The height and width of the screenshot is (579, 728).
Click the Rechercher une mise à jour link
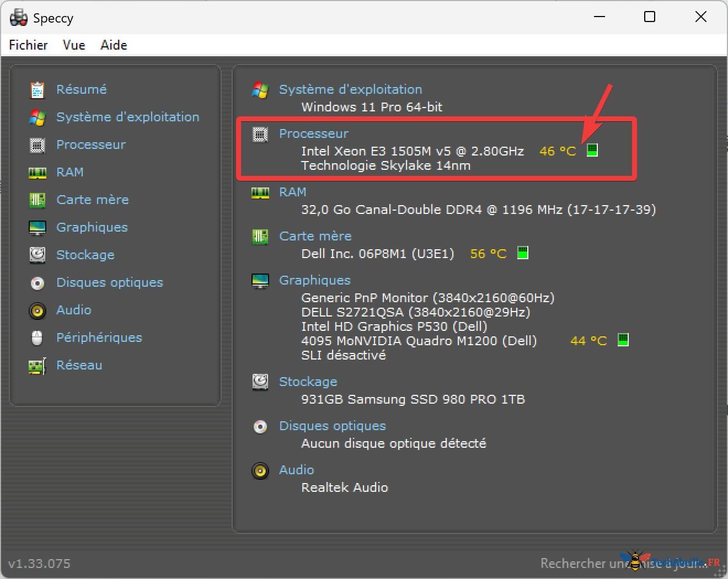pos(624,564)
